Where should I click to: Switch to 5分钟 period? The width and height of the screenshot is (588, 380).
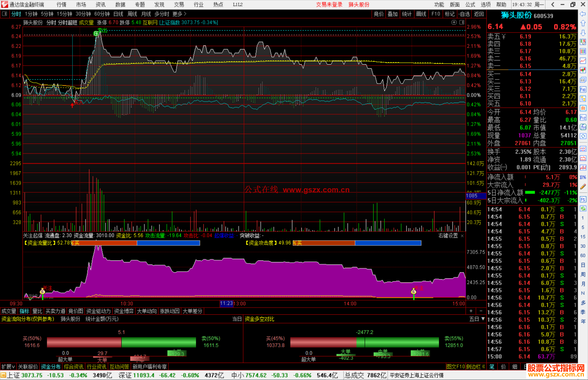(x=47, y=14)
